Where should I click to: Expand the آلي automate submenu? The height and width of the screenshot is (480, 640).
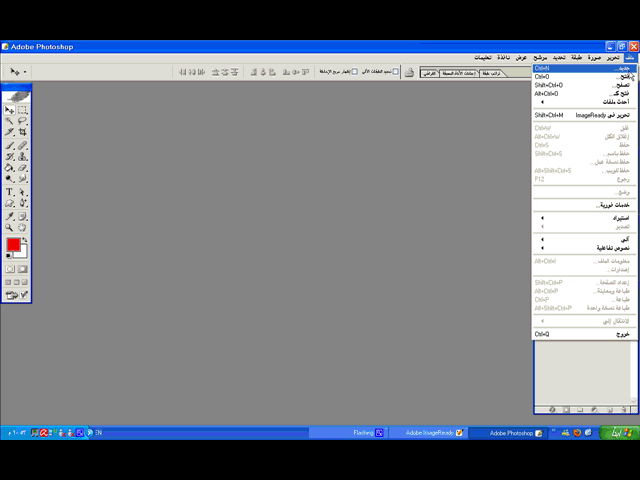click(x=584, y=239)
